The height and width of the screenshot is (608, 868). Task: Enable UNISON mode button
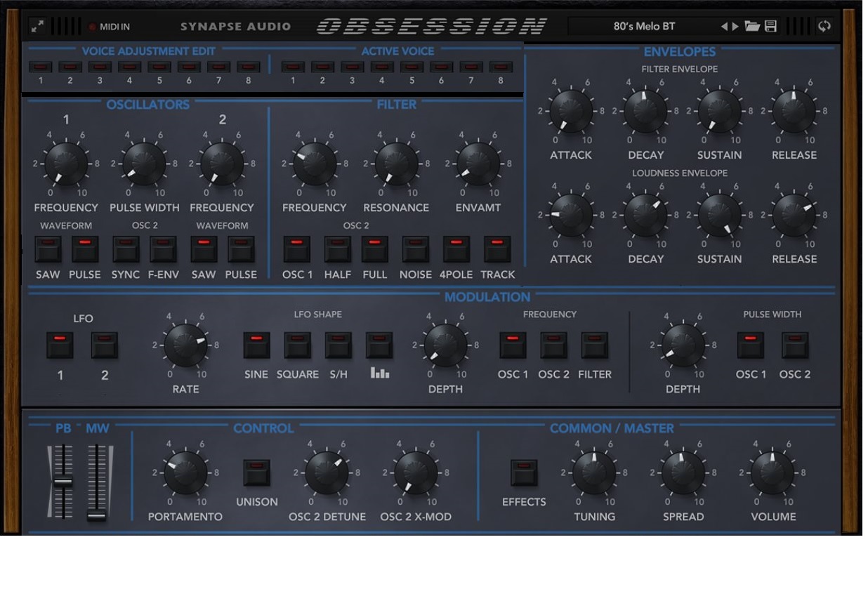[x=256, y=472]
